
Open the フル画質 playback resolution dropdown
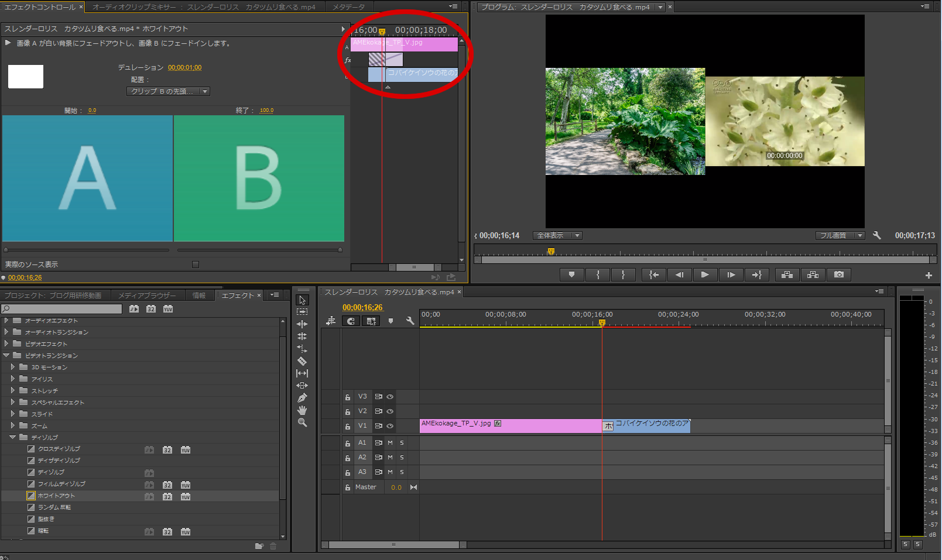click(x=840, y=235)
